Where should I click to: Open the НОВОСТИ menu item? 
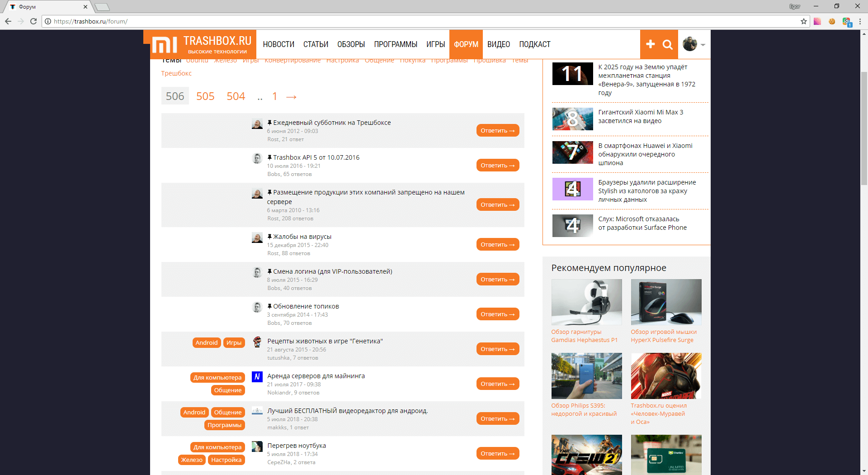(278, 44)
